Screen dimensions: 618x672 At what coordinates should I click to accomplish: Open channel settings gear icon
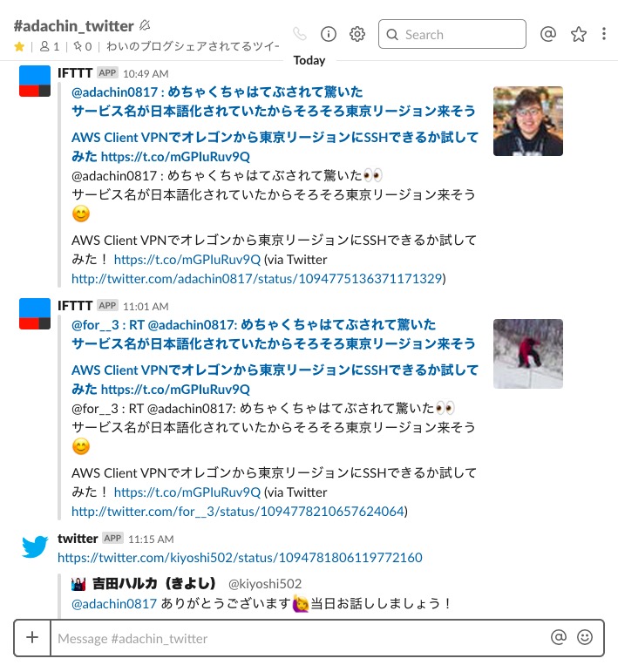(357, 34)
